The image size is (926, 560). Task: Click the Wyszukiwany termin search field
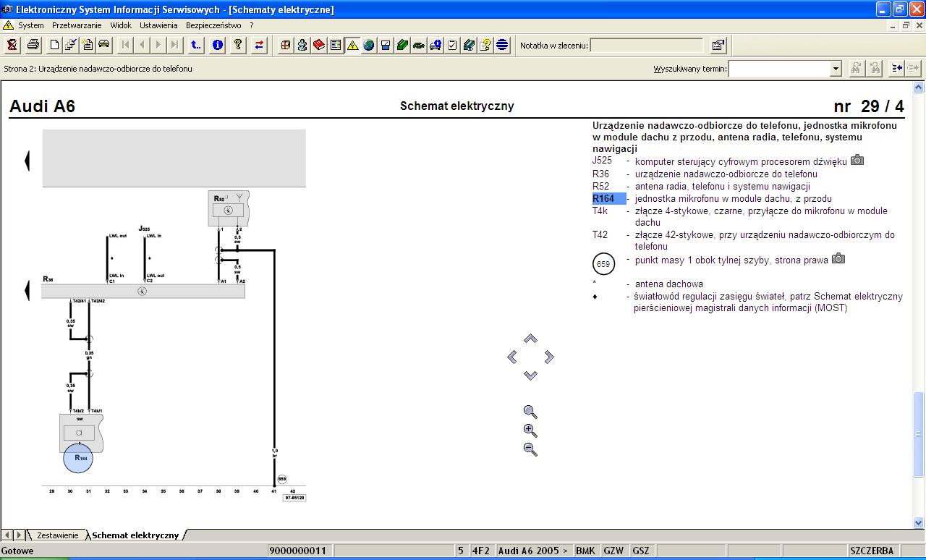coord(780,69)
